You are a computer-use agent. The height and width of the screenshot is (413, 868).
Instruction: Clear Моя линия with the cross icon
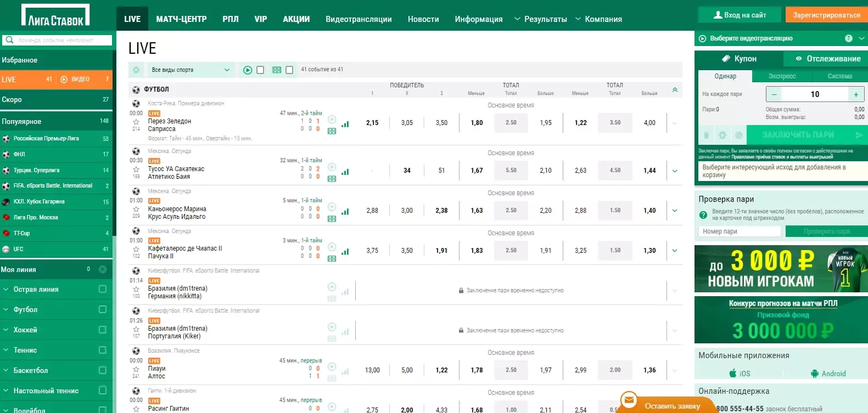click(x=103, y=269)
